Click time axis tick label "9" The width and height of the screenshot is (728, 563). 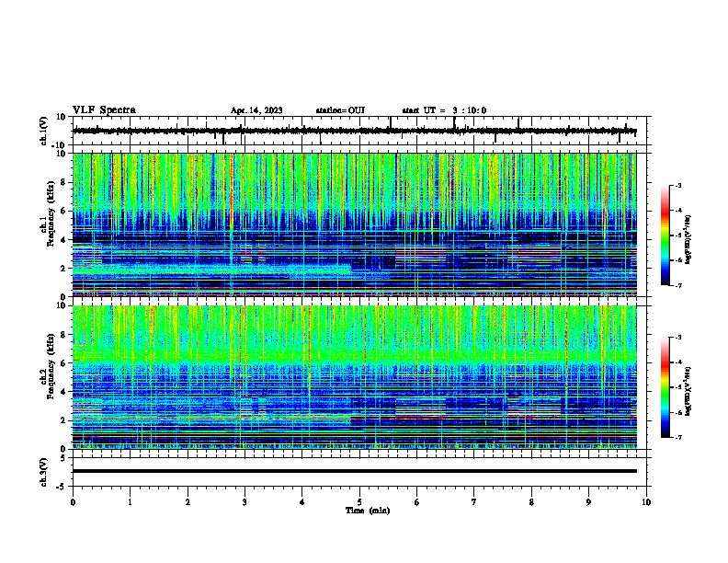[588, 502]
